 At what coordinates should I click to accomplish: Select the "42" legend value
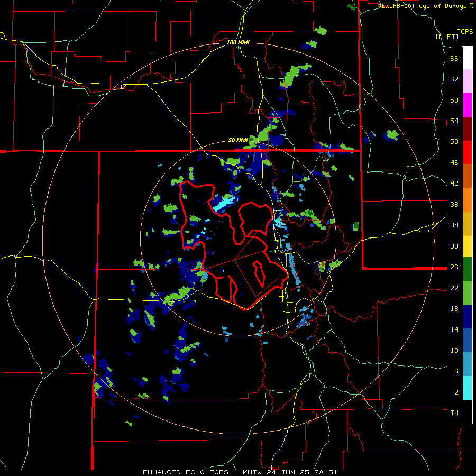pos(454,184)
